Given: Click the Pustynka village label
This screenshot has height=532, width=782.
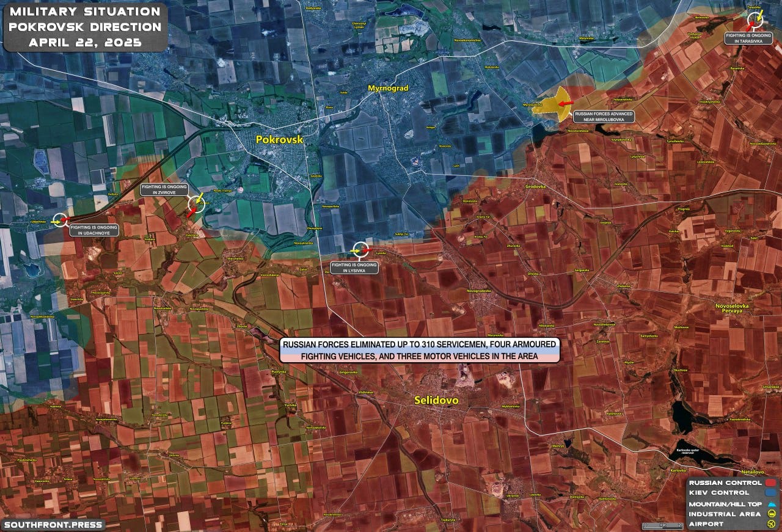Looking at the screenshot, I should pyautogui.click(x=279, y=371).
